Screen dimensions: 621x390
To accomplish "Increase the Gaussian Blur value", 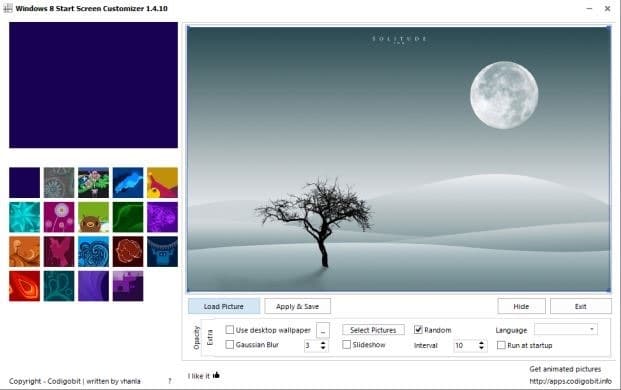I will (323, 343).
